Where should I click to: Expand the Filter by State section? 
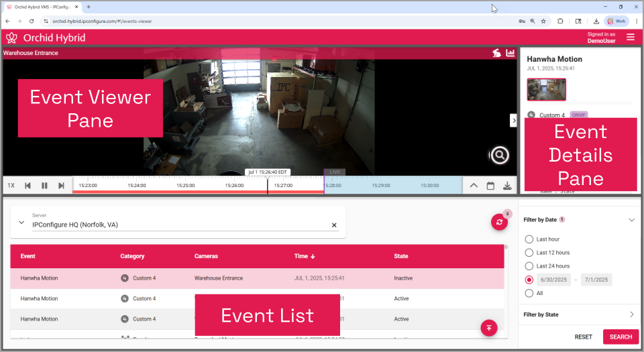(x=632, y=314)
